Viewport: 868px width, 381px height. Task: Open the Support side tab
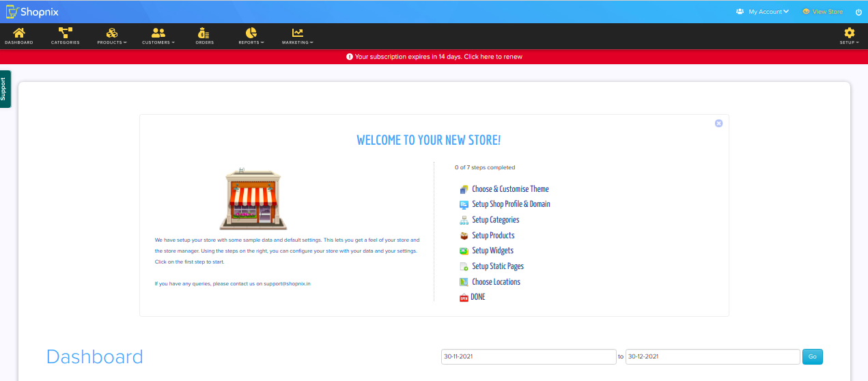click(5, 89)
